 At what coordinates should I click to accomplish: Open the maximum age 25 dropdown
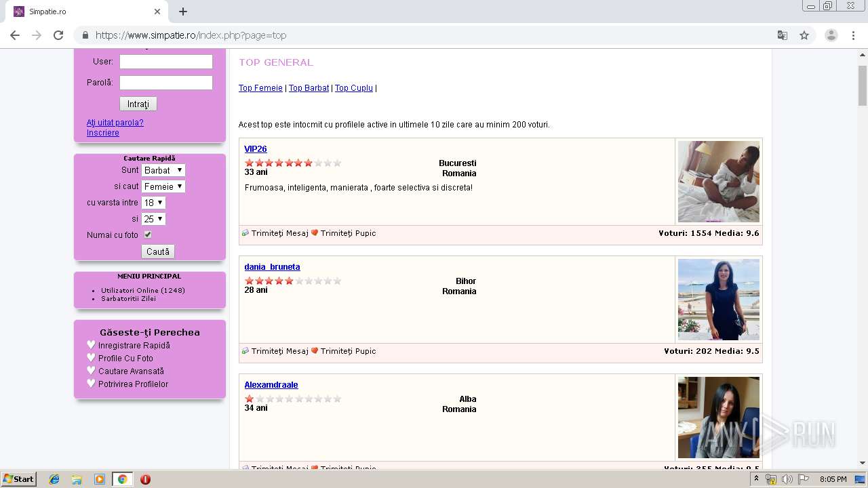[x=153, y=219]
